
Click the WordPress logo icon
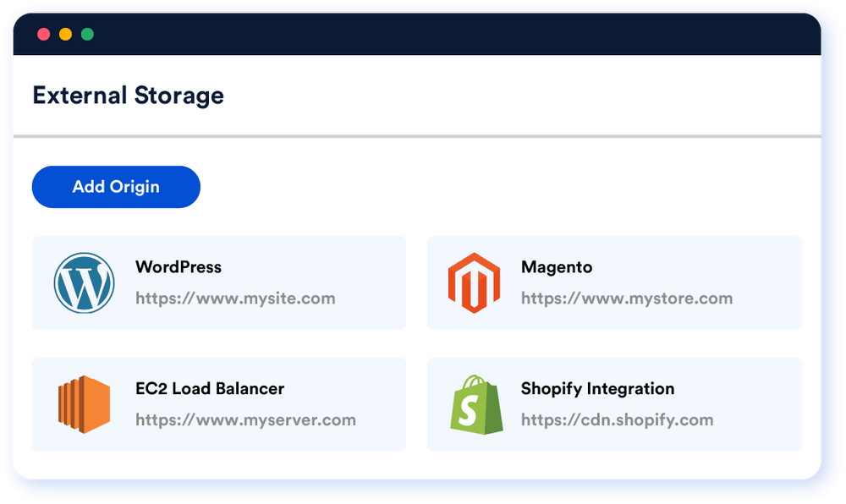[84, 283]
